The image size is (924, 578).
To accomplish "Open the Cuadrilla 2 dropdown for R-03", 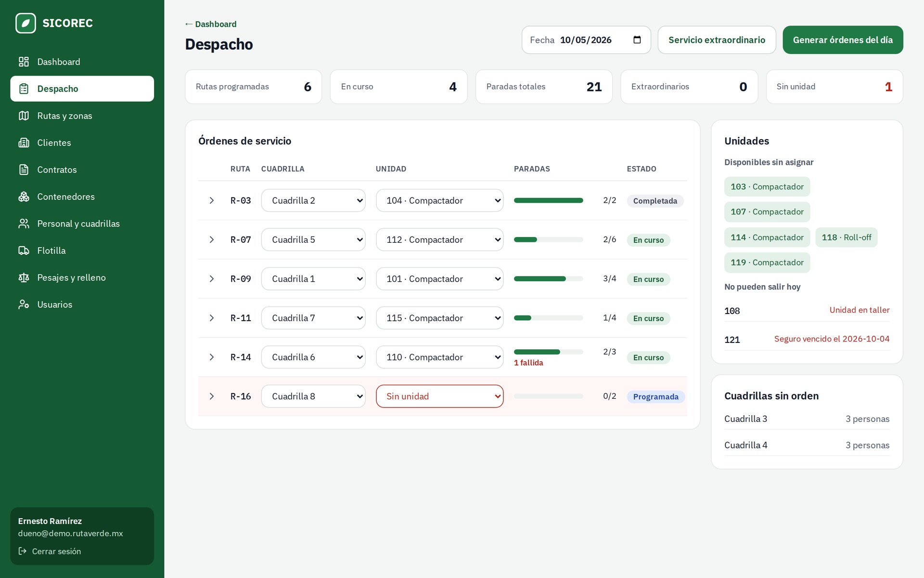I will 313,200.
